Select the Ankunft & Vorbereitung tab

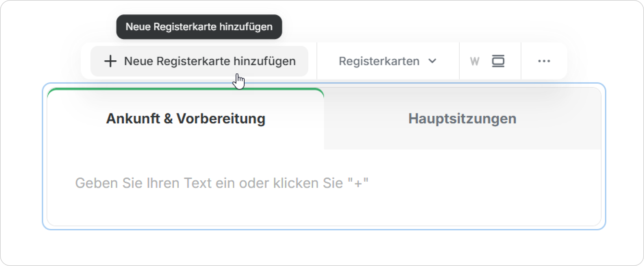185,119
